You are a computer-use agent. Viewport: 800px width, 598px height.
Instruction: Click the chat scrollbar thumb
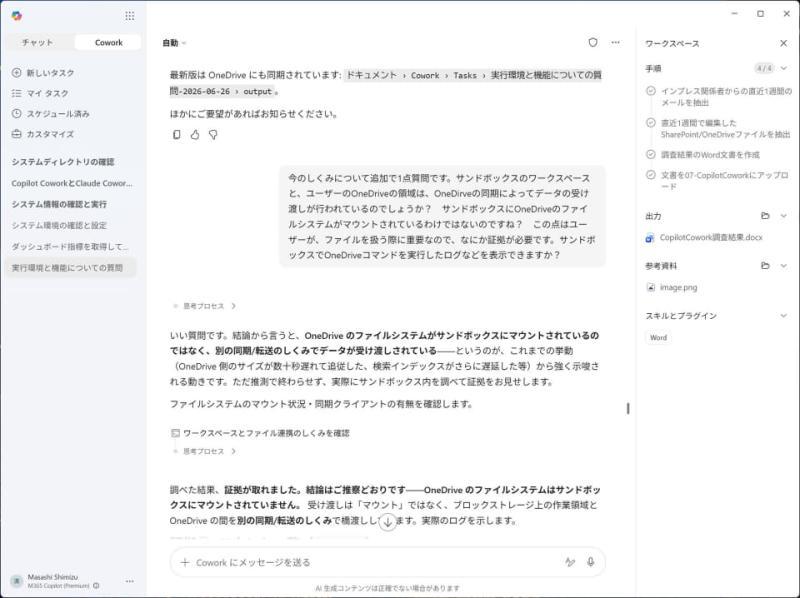point(628,408)
